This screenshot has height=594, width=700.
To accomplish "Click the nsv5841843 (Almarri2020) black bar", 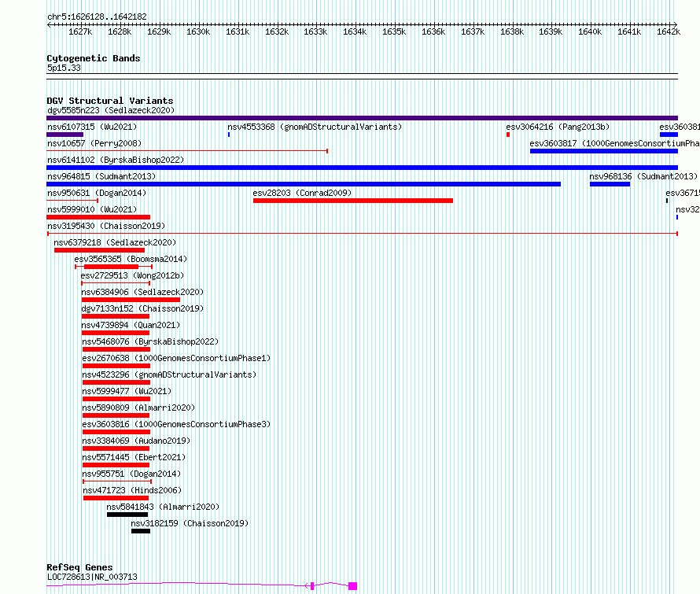I will [127, 515].
